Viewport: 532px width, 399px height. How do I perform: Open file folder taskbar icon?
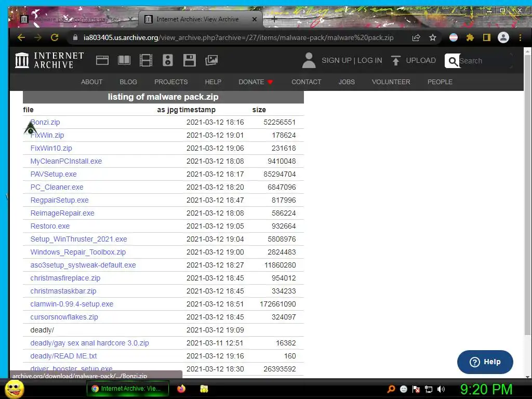[204, 389]
